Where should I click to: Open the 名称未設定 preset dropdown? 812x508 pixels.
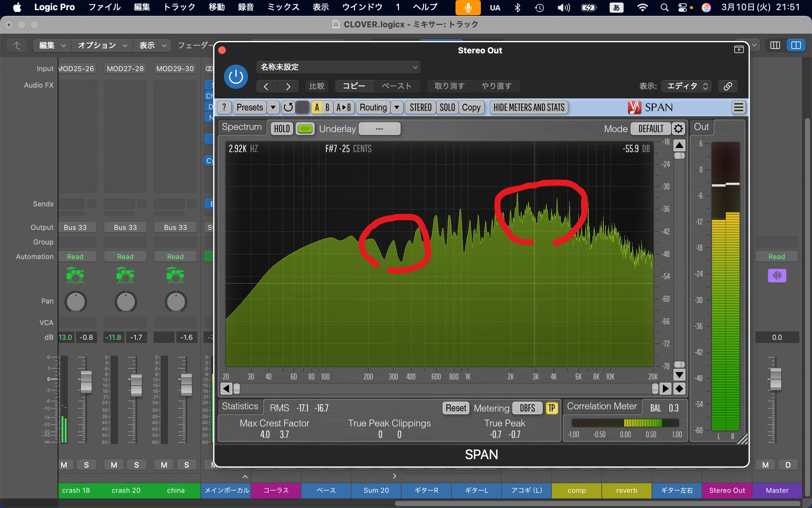point(338,67)
